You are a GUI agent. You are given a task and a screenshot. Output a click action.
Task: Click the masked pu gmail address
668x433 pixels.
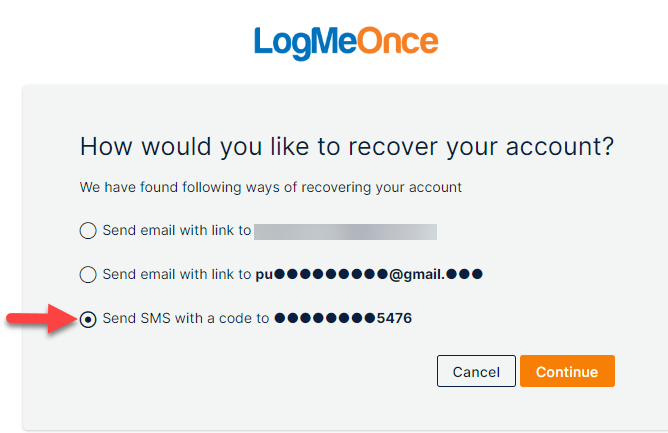[369, 274]
